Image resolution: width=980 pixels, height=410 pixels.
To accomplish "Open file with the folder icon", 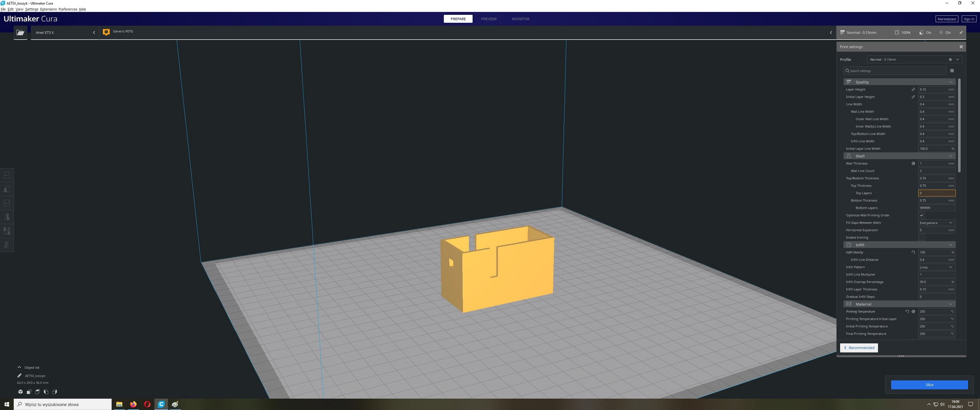I will pyautogui.click(x=21, y=33).
